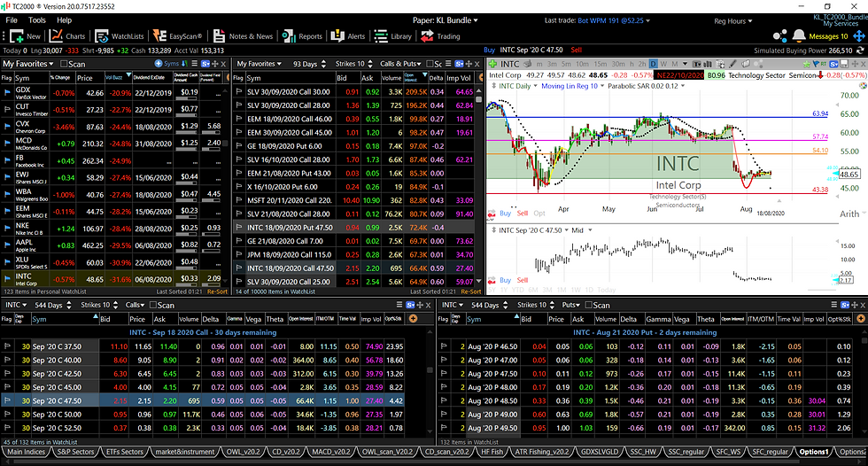Open EasyScan from the main toolbar
The height and width of the screenshot is (466, 868).
(x=177, y=36)
